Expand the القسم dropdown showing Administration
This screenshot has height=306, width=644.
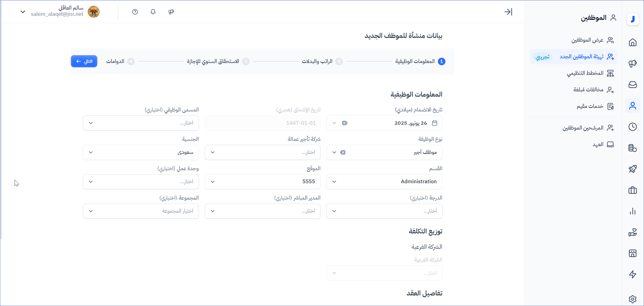point(384,182)
